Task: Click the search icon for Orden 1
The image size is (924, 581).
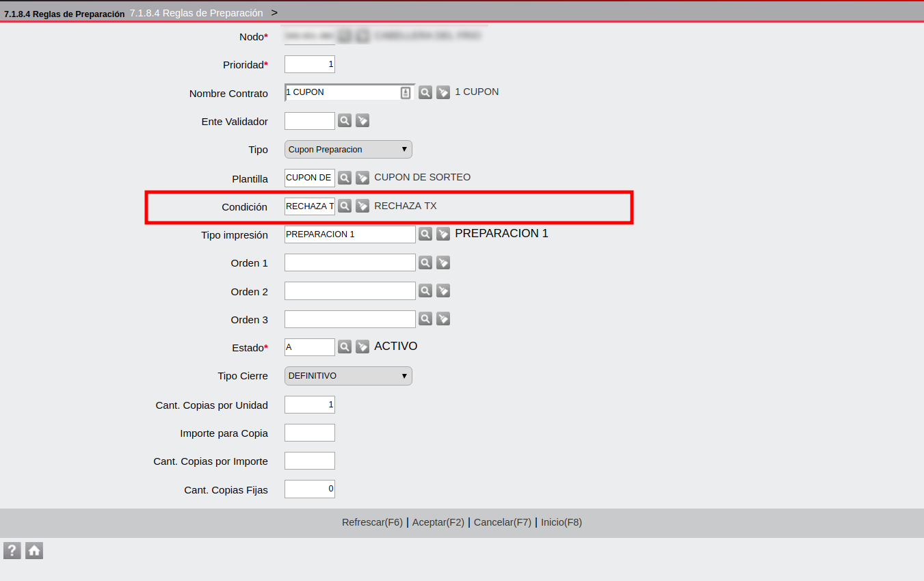Action: coord(425,262)
